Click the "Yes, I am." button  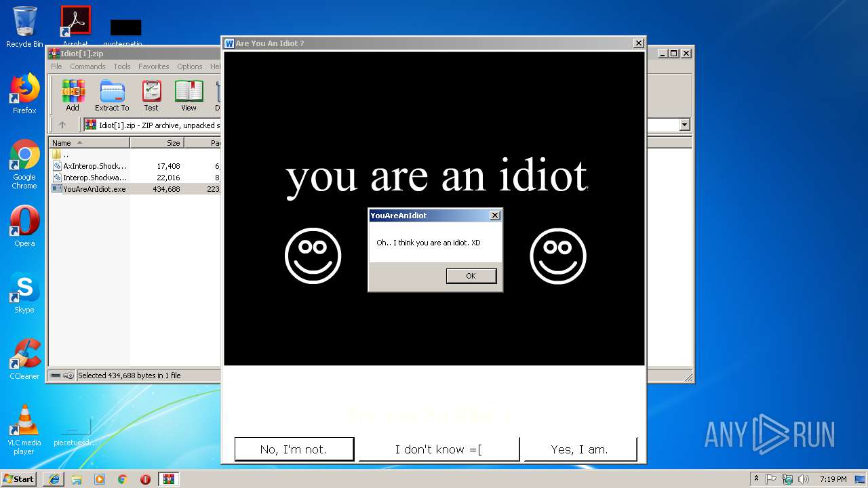[580, 449]
